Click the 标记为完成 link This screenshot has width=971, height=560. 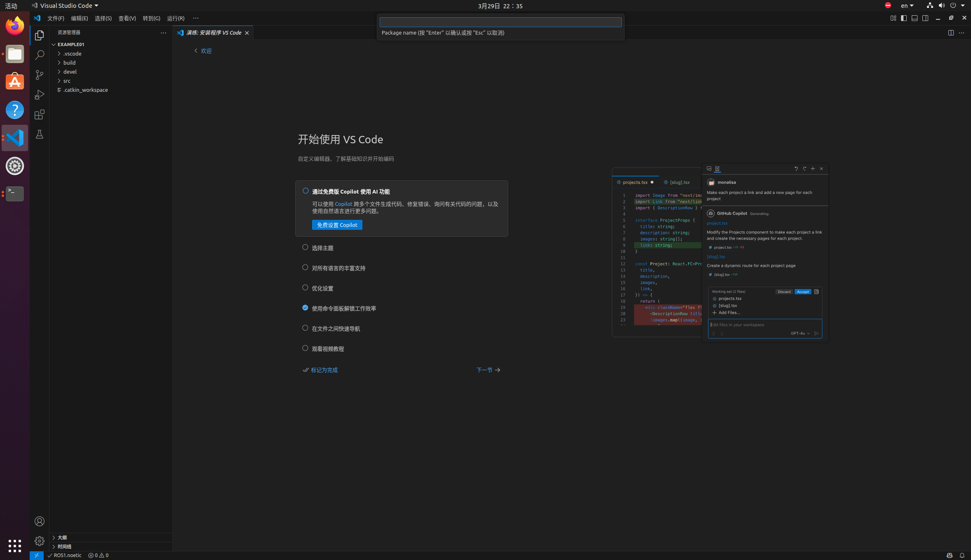click(324, 370)
